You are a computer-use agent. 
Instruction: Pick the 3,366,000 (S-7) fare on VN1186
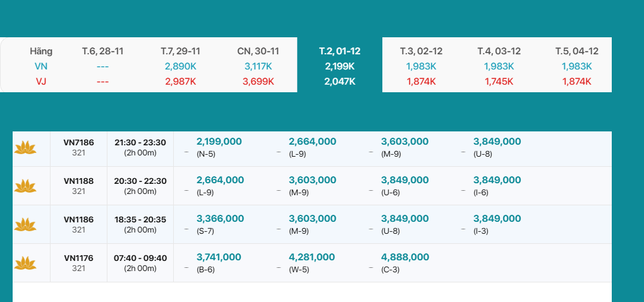219,219
